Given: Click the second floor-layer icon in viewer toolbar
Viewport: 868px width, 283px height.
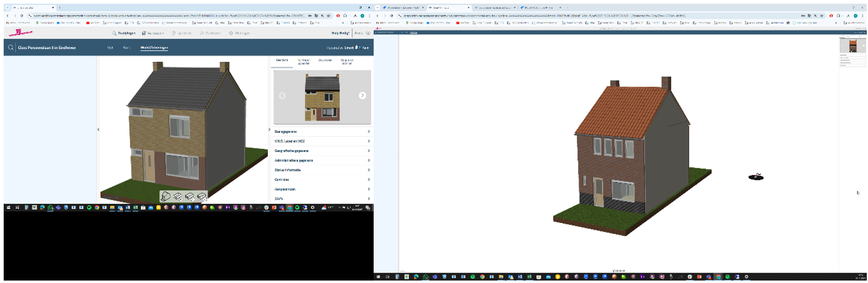Looking at the screenshot, I should [x=178, y=196].
